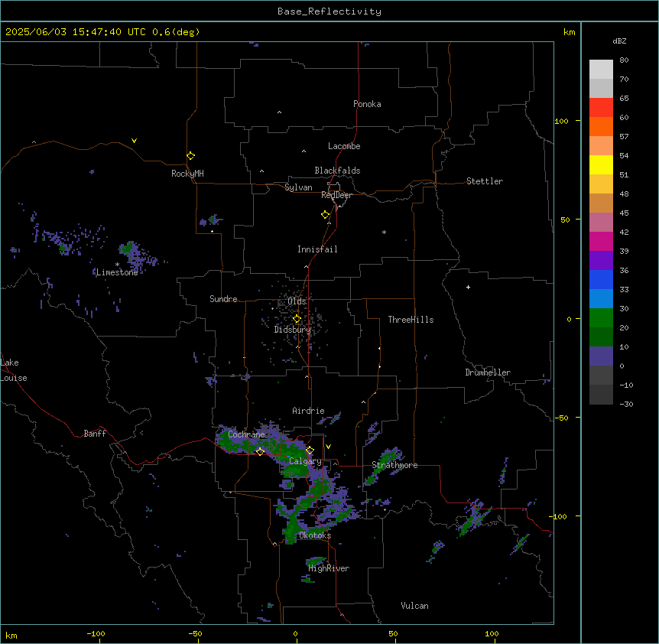
Task: Click the white asterisk marker above Limestone
Action: pos(117,265)
